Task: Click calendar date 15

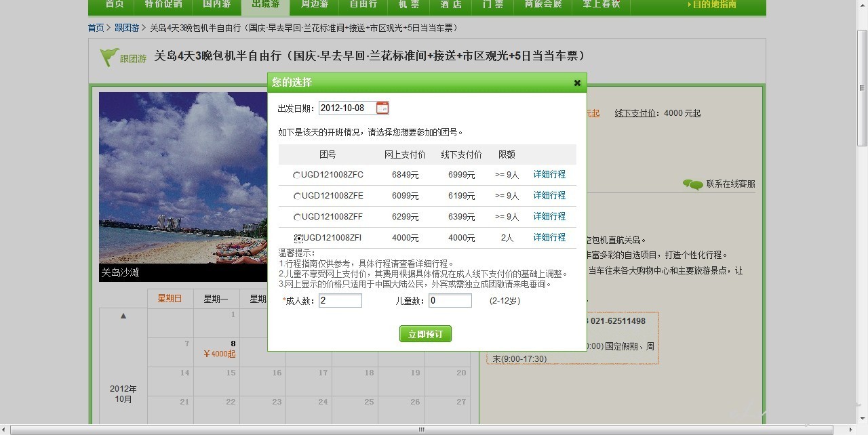Action: tap(217, 381)
